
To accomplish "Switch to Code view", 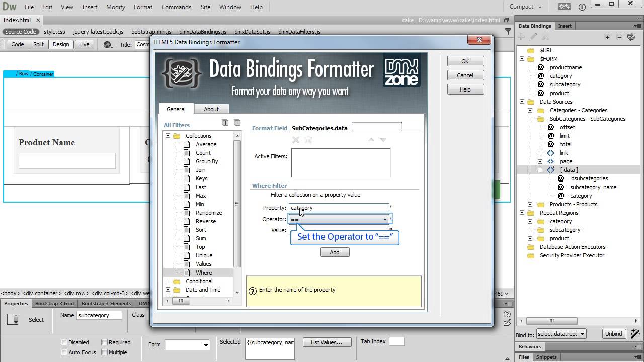I will point(18,44).
